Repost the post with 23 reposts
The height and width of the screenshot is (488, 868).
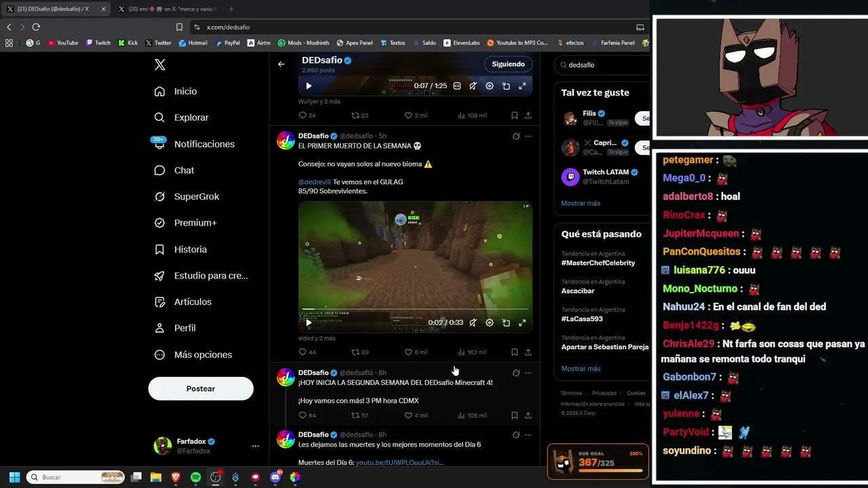point(360,115)
